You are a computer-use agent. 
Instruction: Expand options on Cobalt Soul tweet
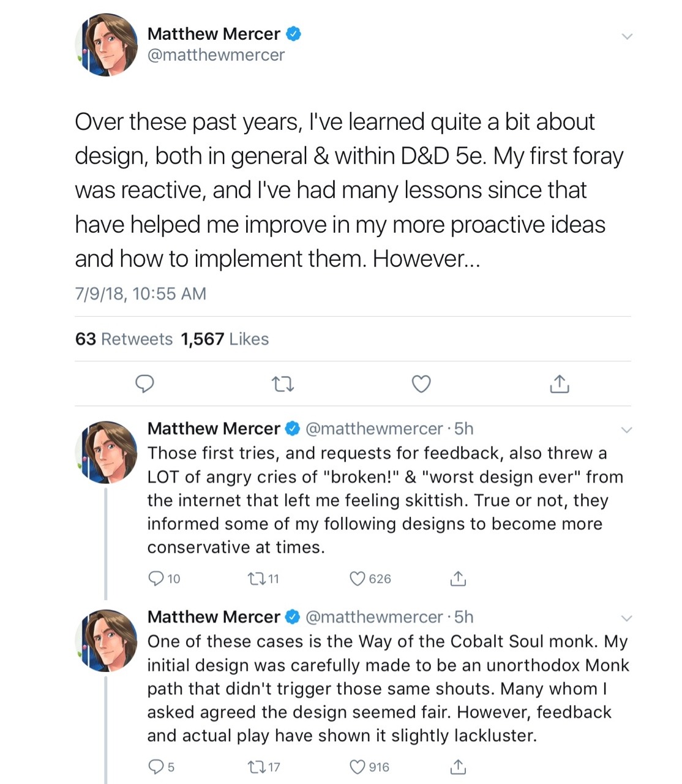pyautogui.click(x=626, y=618)
